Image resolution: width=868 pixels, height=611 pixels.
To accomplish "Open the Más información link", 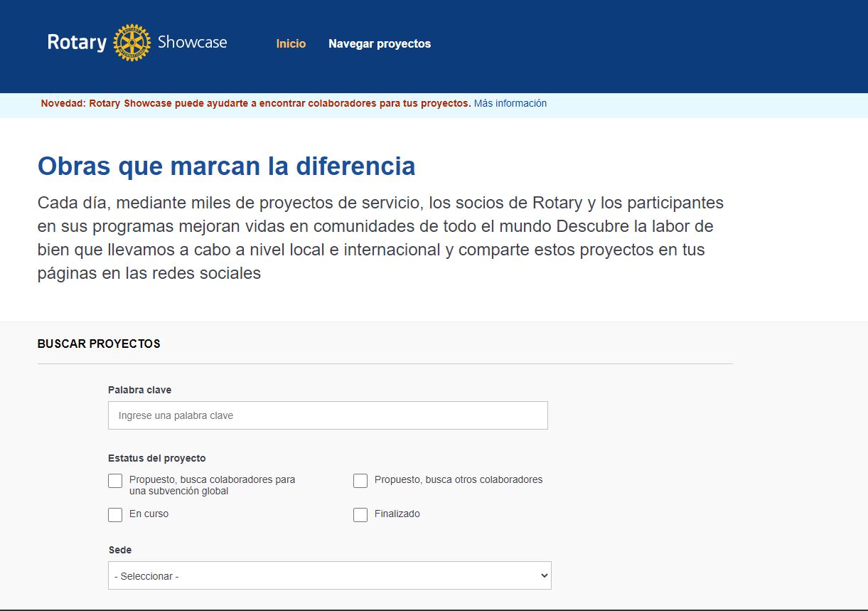I will (x=510, y=103).
